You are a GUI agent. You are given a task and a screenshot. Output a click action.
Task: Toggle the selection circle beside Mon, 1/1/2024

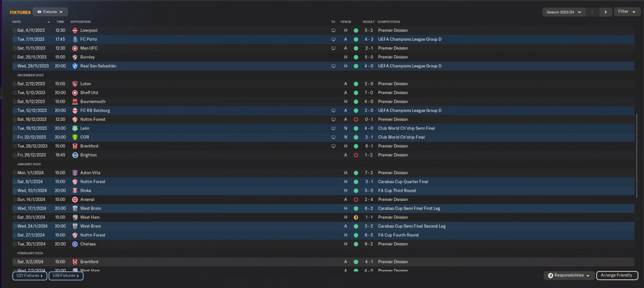[15, 173]
